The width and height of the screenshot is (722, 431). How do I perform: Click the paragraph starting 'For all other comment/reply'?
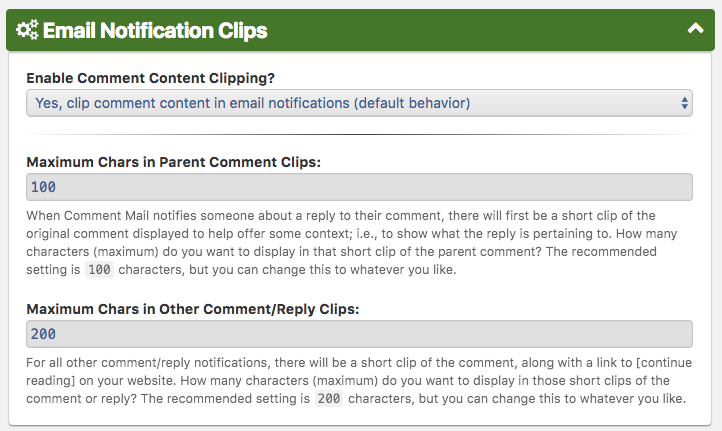359,380
